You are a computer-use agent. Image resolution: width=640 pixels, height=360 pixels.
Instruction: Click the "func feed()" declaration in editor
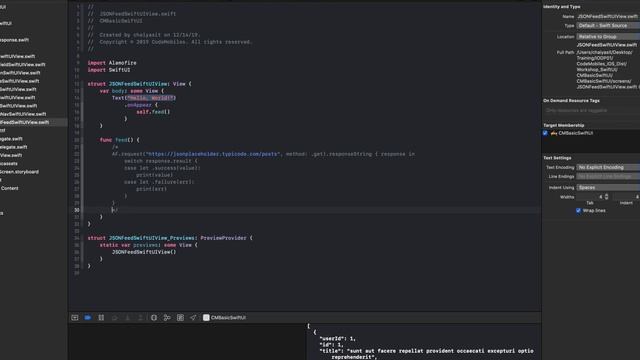pos(120,140)
